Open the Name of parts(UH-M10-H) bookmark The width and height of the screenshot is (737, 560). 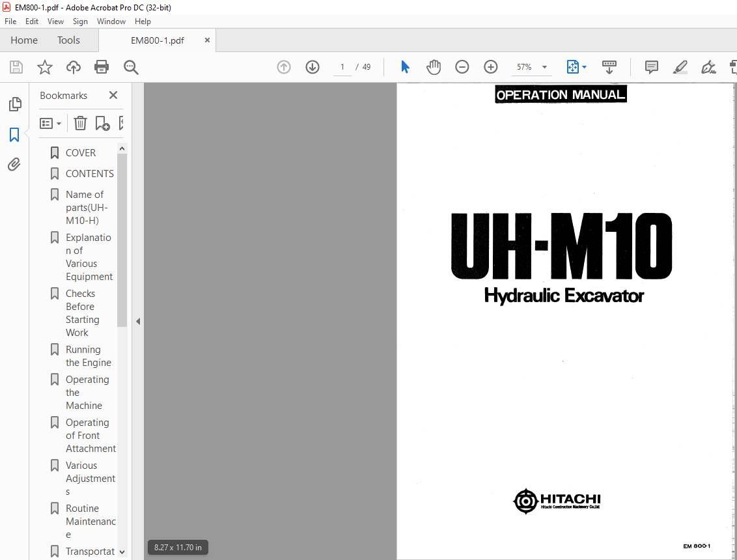(x=87, y=207)
